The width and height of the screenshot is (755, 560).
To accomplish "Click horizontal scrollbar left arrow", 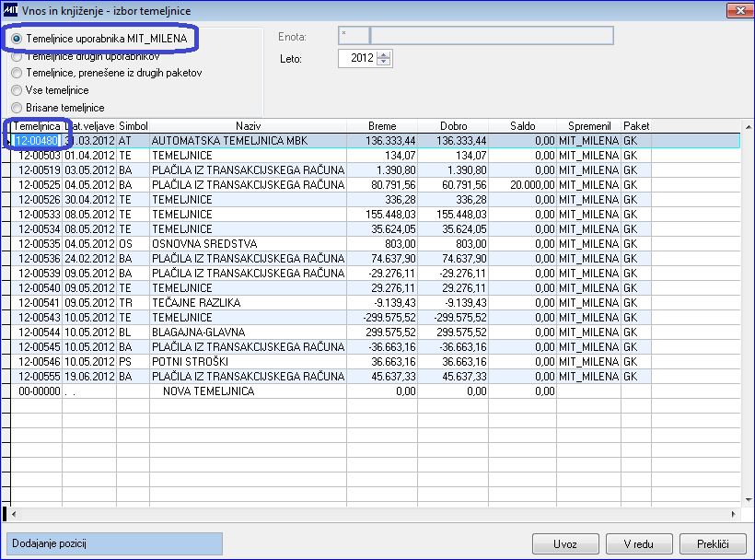I will click(x=14, y=514).
